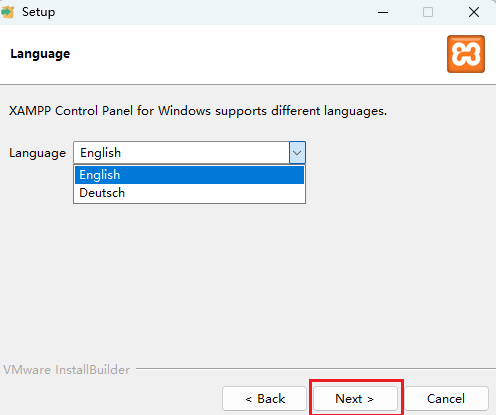Choose Deutsch from the language list
Viewport: 496px width, 415px height.
tap(189, 193)
